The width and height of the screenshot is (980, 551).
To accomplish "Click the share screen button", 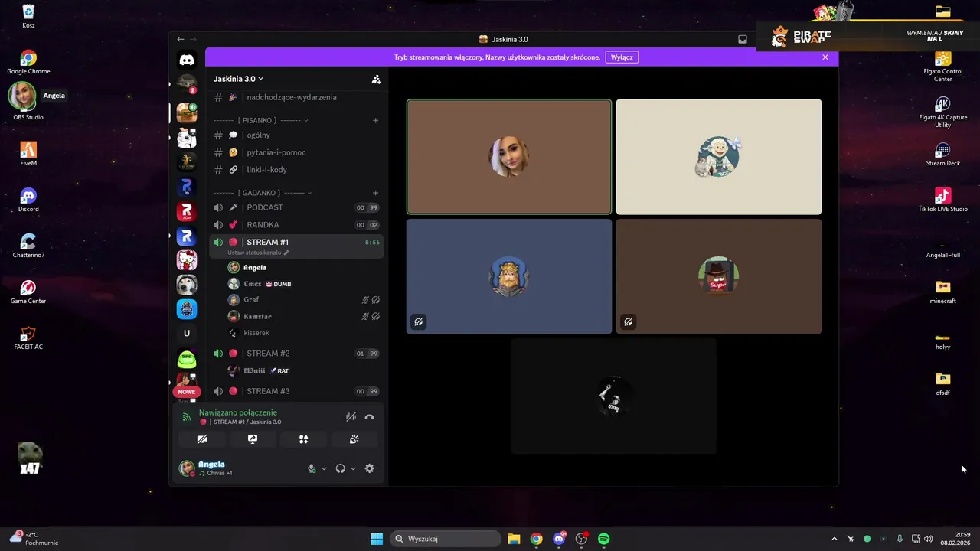I will 253,439.
